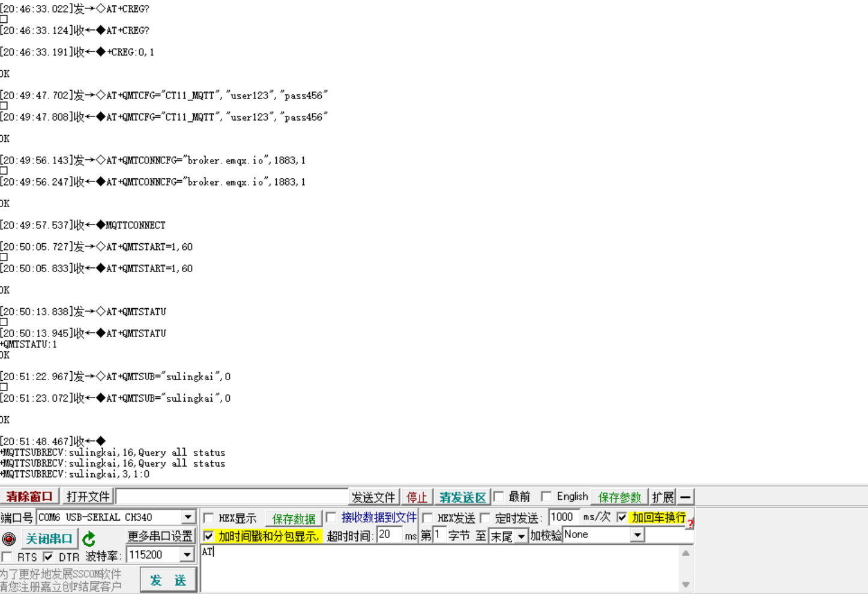Click the file path input field
868x594 pixels.
pos(232,497)
